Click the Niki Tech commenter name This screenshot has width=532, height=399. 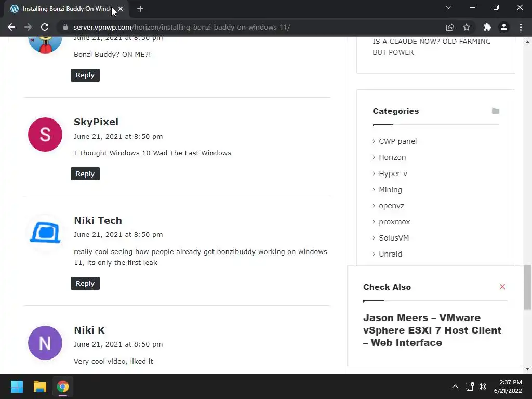[x=98, y=220]
